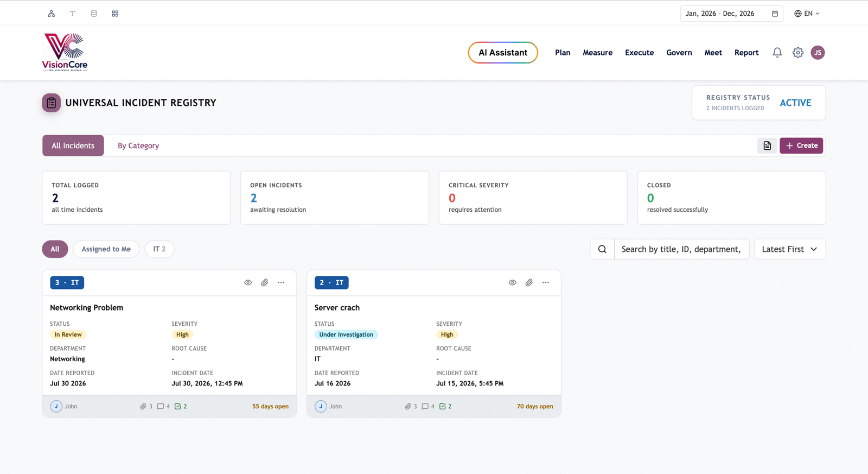The height and width of the screenshot is (474, 868).
Task: Open the Govern menu
Action: pos(679,53)
